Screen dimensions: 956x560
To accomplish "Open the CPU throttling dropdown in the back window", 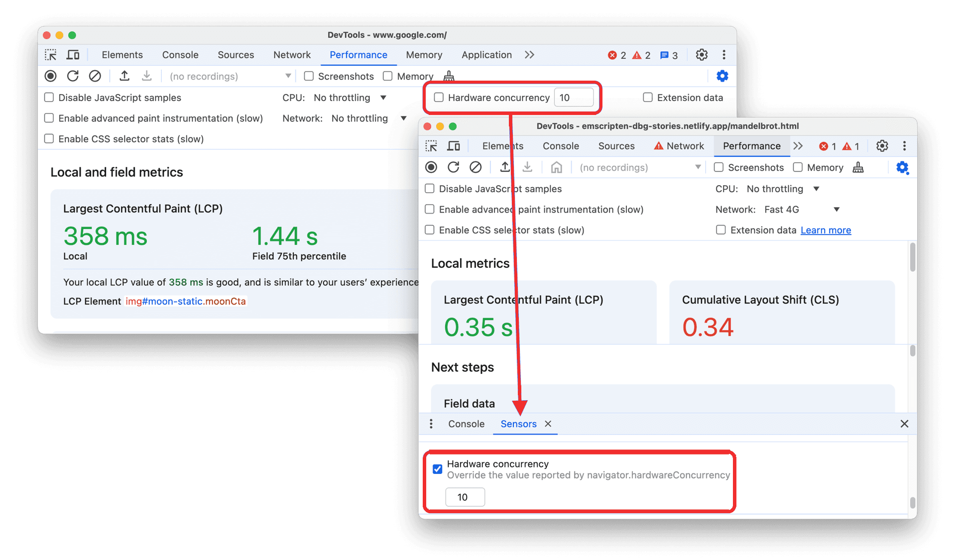I will (350, 98).
